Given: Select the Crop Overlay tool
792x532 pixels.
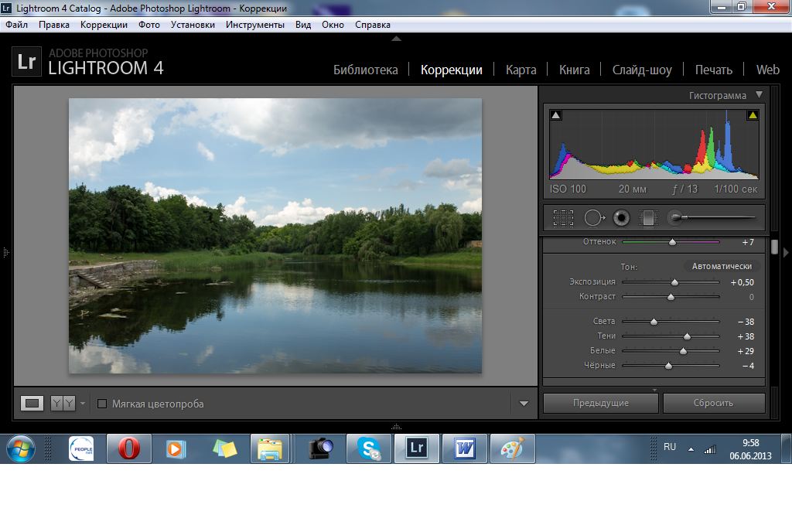Looking at the screenshot, I should click(563, 218).
